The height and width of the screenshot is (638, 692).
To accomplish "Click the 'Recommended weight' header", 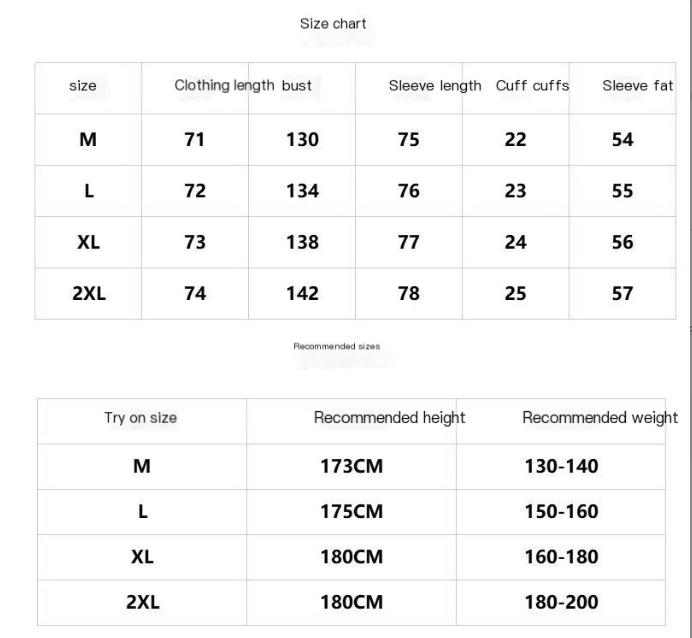I will 599,418.
